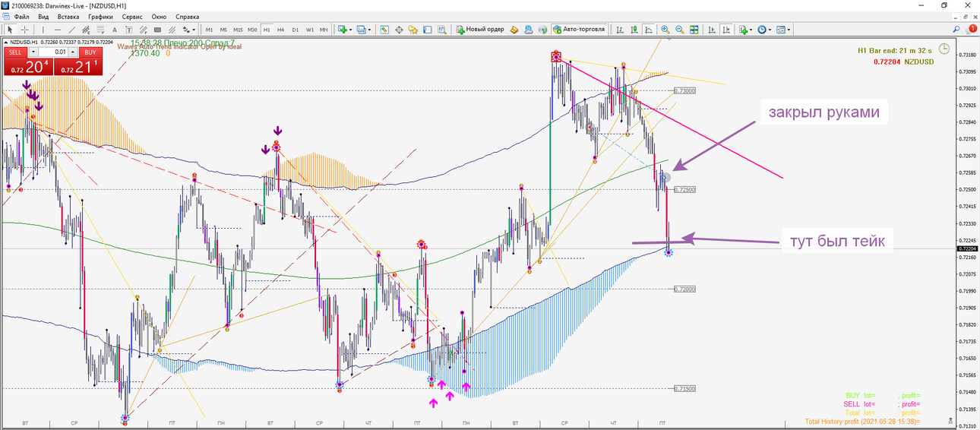Increase lot volume with the up arrow
980x430 pixels.
click(x=73, y=52)
